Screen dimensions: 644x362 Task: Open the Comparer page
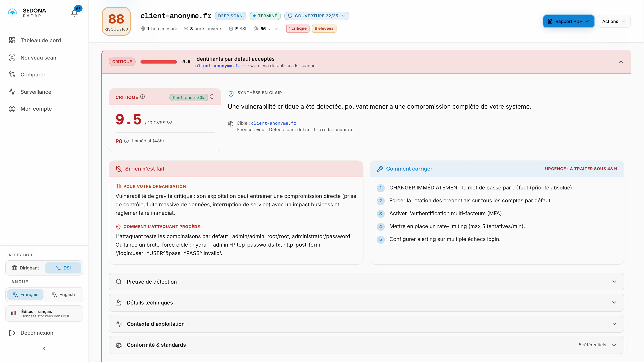click(33, 74)
